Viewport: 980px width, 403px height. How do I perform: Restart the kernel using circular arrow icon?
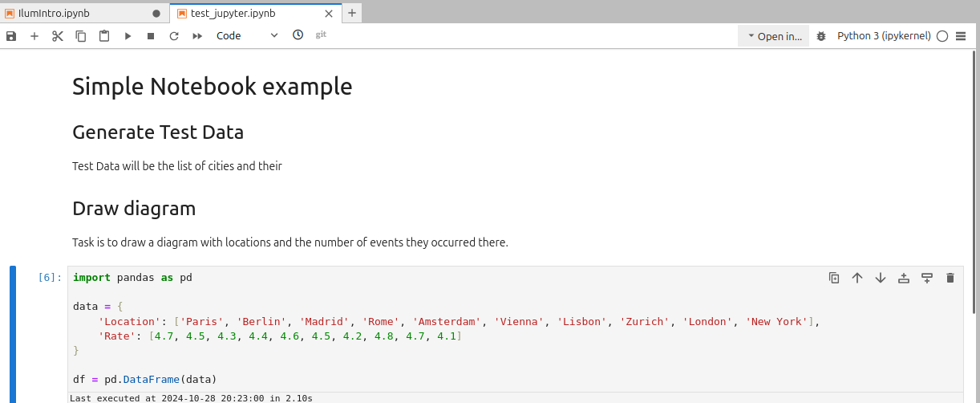174,36
